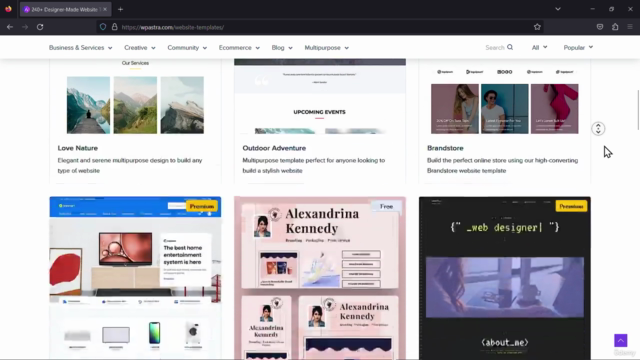Click the search magnifier icon
640x360 pixels.
click(x=510, y=47)
